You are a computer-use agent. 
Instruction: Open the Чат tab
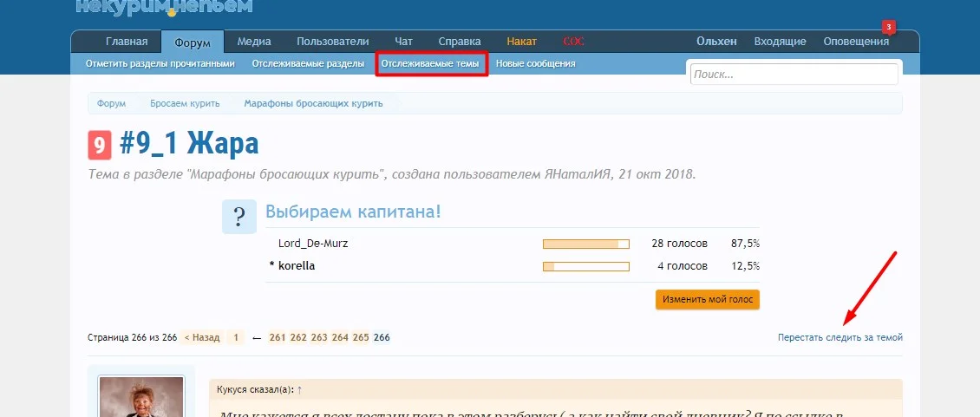tap(404, 42)
